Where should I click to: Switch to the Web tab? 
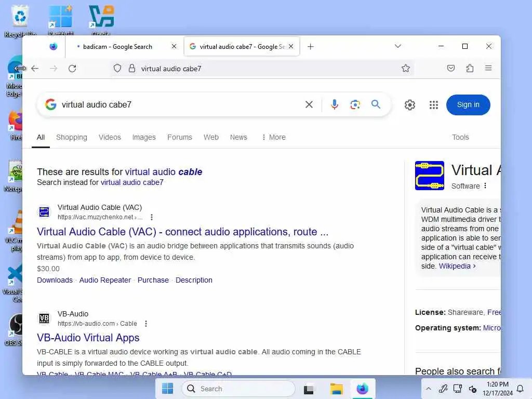[x=211, y=137]
